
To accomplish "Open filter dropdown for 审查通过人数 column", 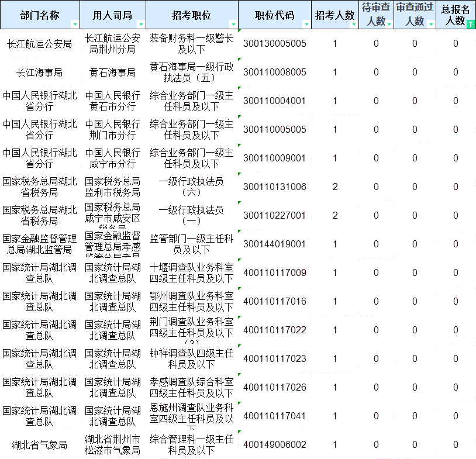I will (x=431, y=24).
